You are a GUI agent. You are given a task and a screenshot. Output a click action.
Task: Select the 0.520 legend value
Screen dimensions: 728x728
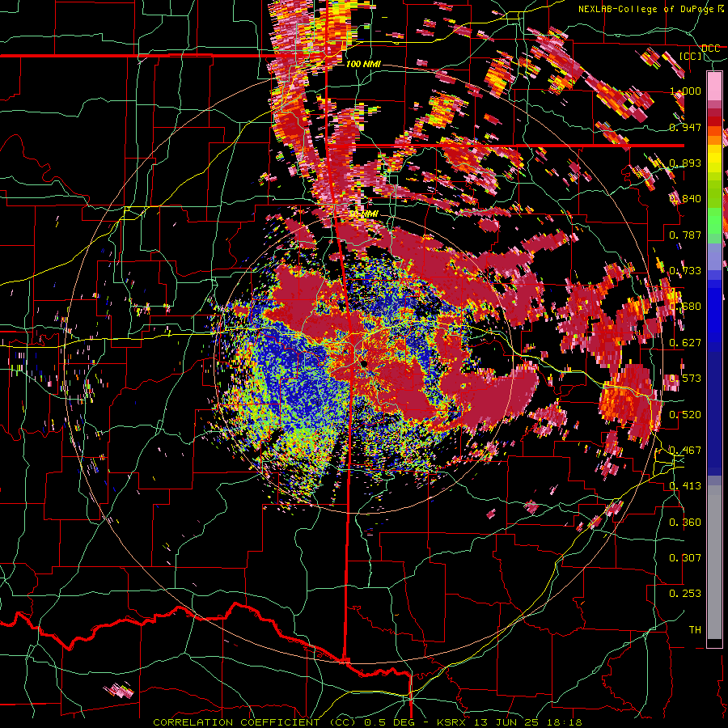pos(686,415)
